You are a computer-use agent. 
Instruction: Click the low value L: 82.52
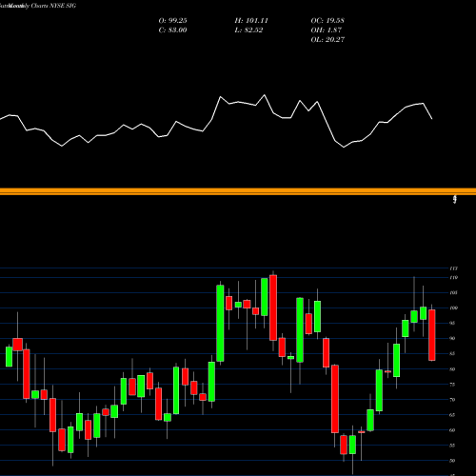click(248, 30)
